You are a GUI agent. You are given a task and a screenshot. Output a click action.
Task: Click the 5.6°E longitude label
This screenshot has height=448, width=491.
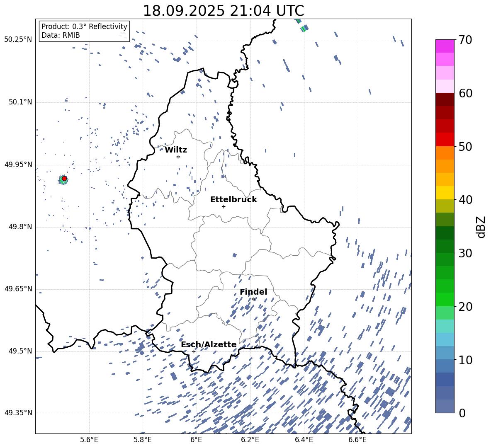pyautogui.click(x=89, y=440)
